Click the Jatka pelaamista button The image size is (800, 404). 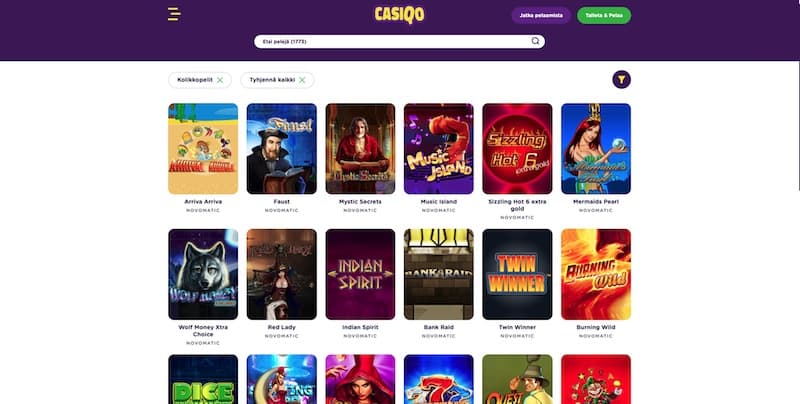click(541, 15)
